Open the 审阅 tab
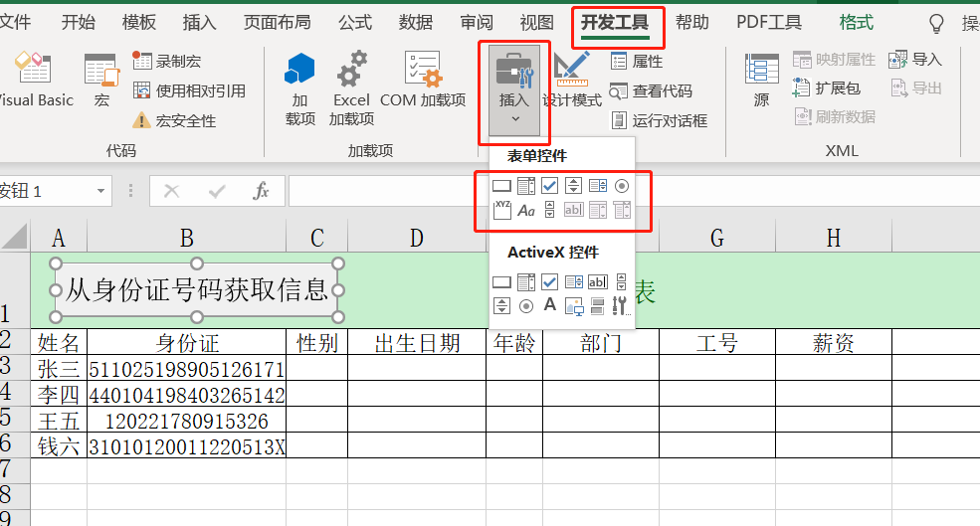This screenshot has height=526, width=980. 477,23
